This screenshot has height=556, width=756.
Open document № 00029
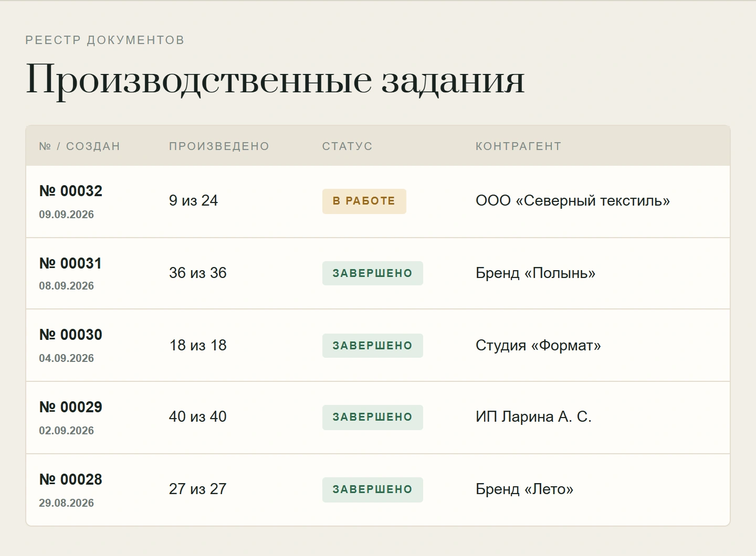pos(71,407)
